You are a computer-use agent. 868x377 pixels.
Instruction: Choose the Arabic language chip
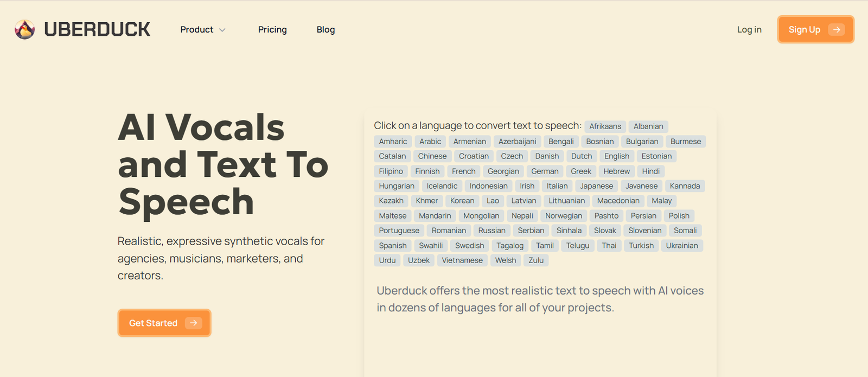(x=430, y=142)
